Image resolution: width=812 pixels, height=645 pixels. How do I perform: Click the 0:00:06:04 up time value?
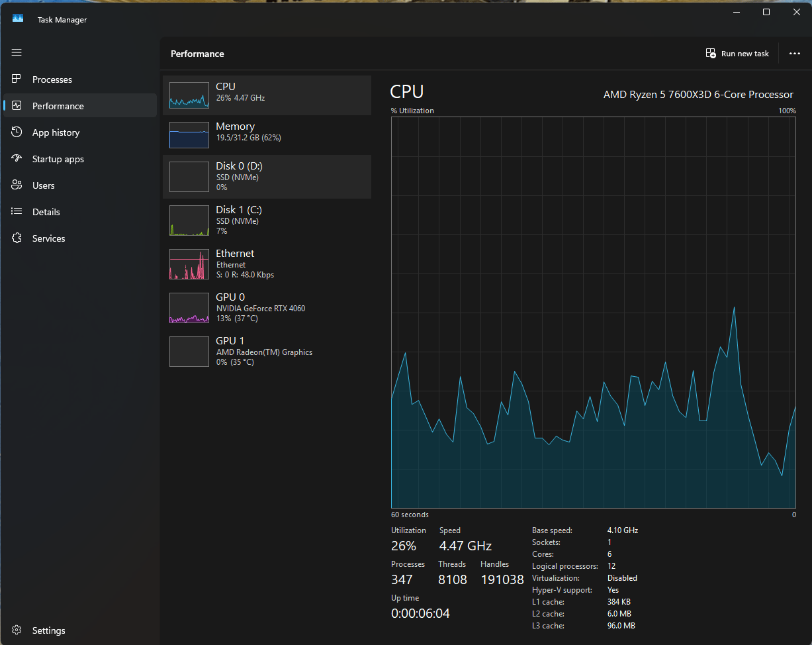tap(420, 614)
